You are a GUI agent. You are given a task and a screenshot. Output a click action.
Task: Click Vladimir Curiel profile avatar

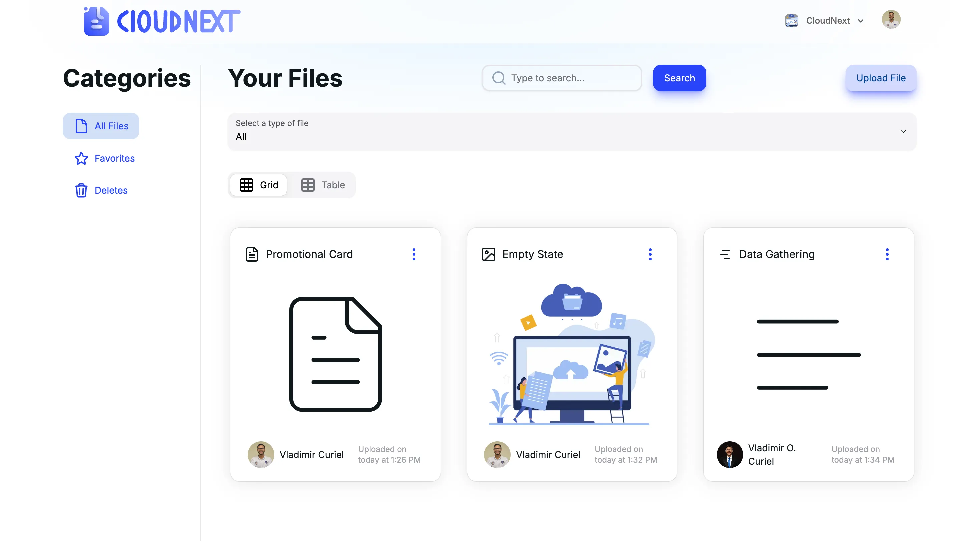(261, 454)
